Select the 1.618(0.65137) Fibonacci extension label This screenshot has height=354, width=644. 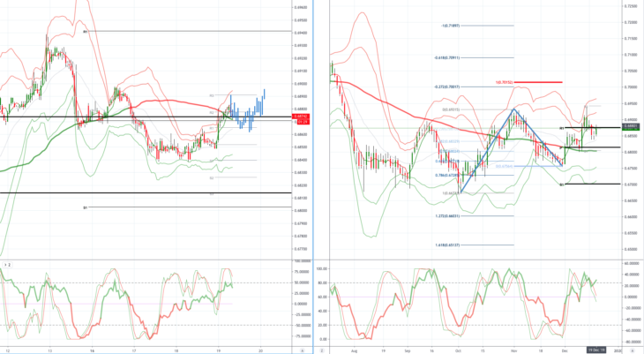tap(447, 245)
